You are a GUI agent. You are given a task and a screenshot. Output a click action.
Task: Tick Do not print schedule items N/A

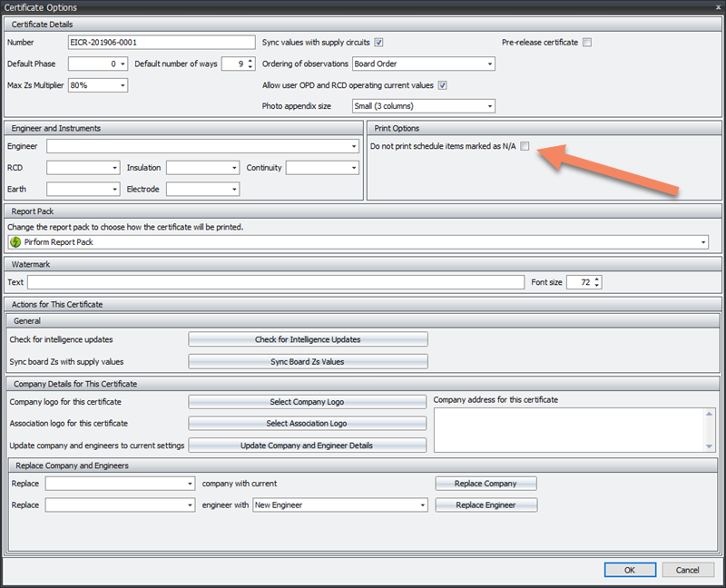pyautogui.click(x=525, y=146)
